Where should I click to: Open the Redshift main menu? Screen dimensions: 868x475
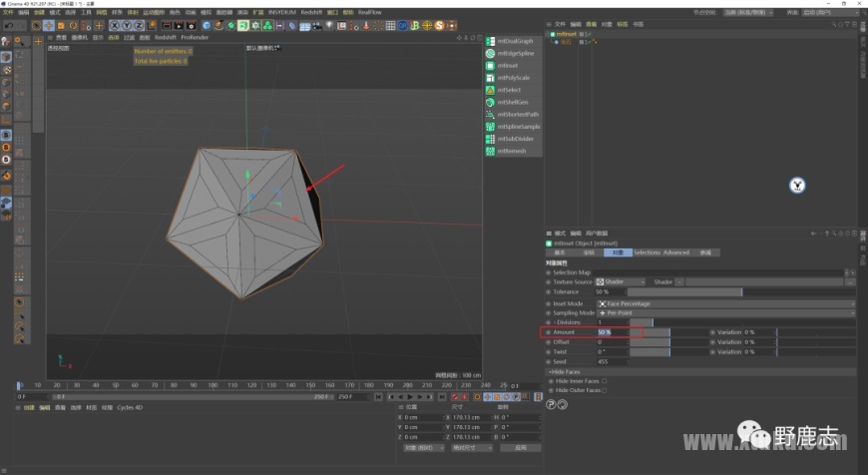(x=311, y=12)
